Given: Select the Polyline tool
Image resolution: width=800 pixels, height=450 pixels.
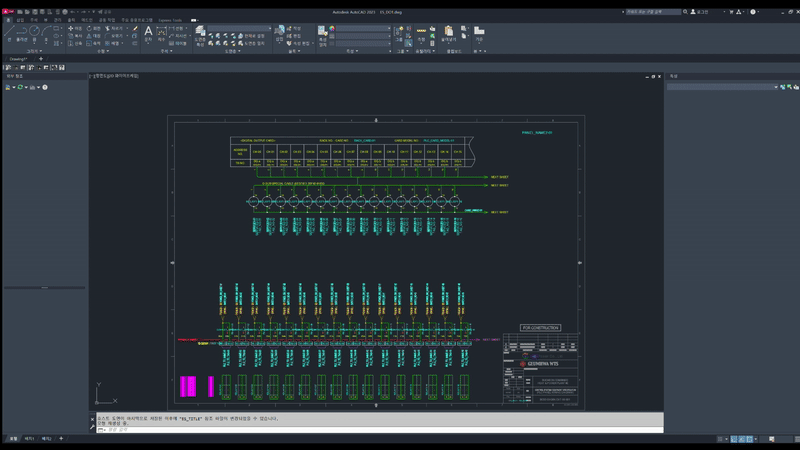Looking at the screenshot, I should point(21,32).
